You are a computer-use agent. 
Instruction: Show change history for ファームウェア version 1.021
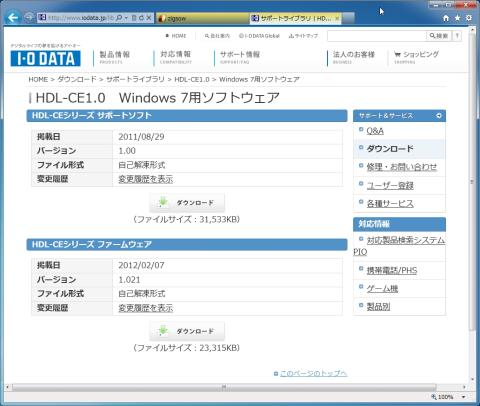[146, 308]
